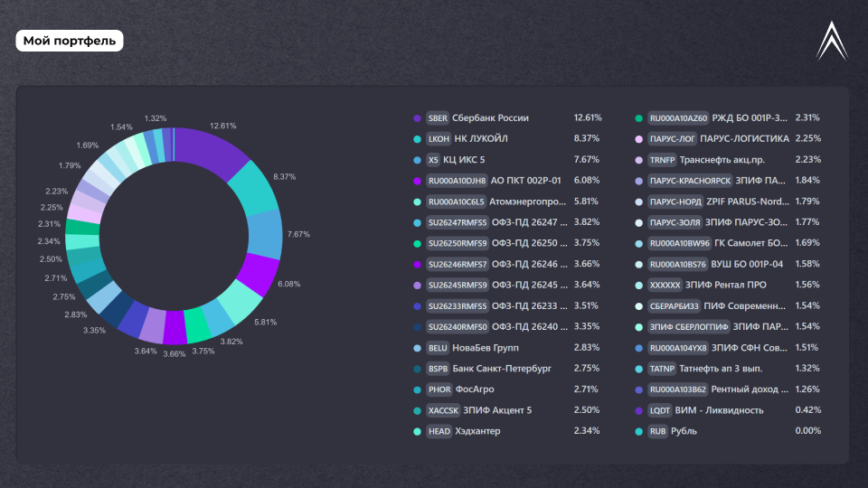Click the ПАРУС-ЗОЛЯ ticker text

(x=675, y=222)
